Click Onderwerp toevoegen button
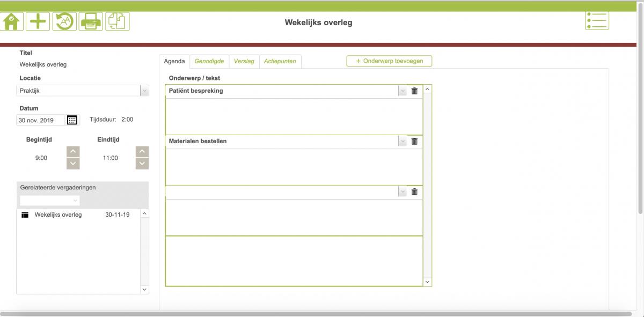This screenshot has width=644, height=317. (x=389, y=61)
